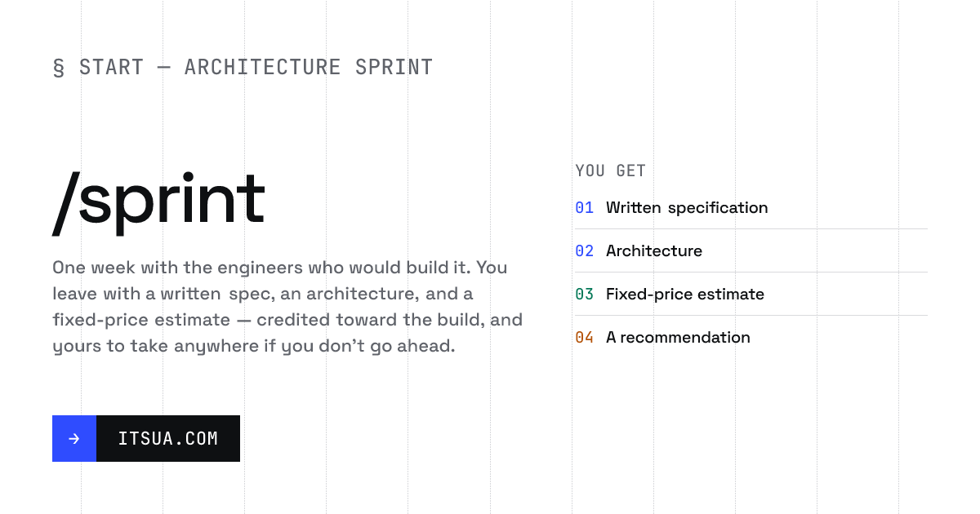Click the slash character in /sprint title
Image resolution: width=980 pixels, height=514 pixels.
point(65,204)
